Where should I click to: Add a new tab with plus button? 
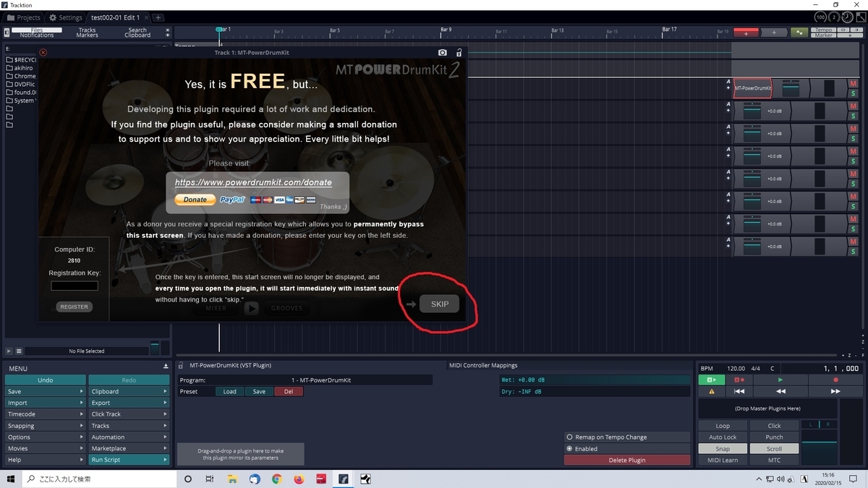pyautogui.click(x=158, y=17)
